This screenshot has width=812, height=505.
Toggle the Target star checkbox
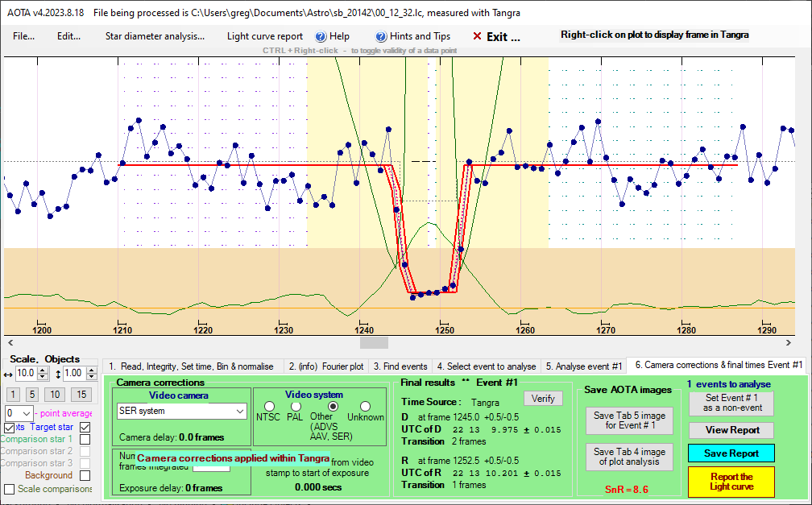click(85, 427)
